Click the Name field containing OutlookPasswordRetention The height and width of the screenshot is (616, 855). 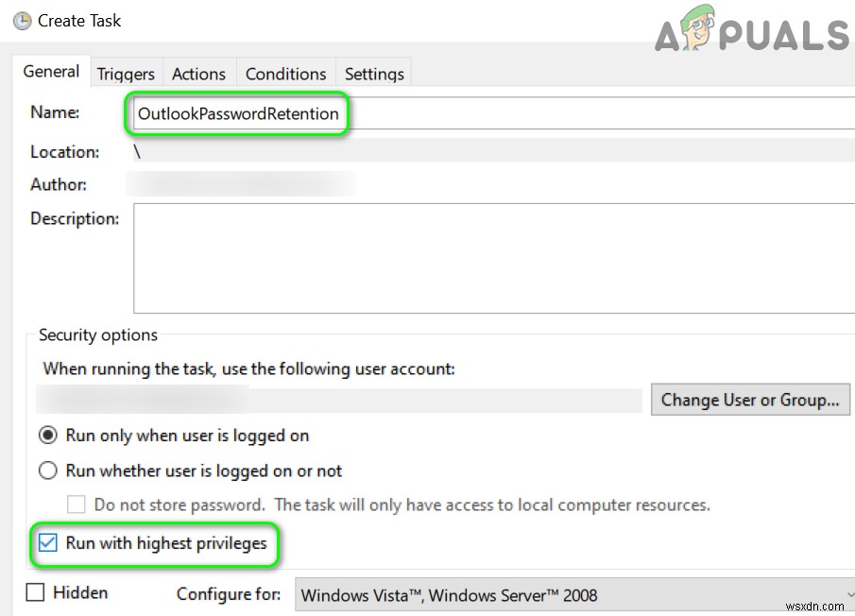[493, 113]
